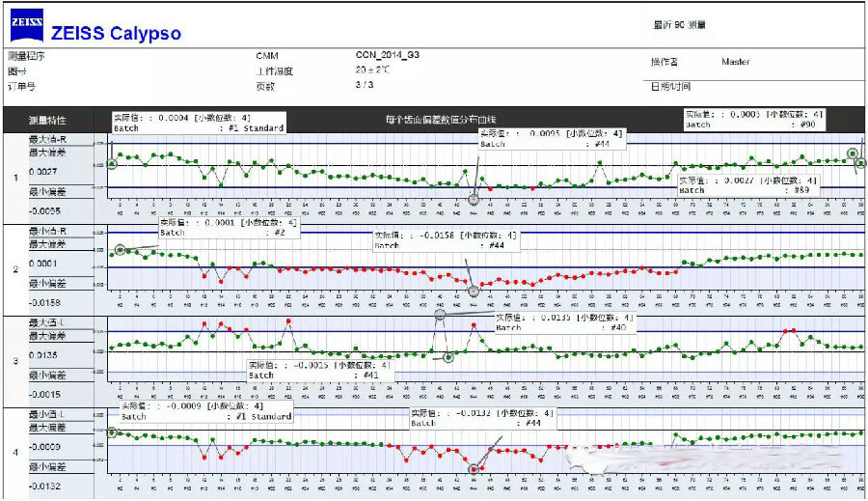
Task: Select the "最大值-R" characteristic in row 1
Action: 47,140
